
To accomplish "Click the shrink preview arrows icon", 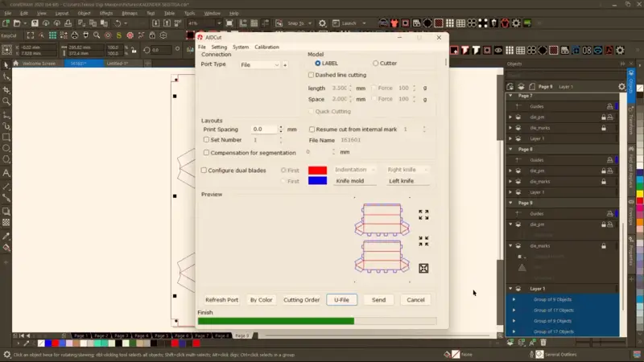I will click(423, 241).
